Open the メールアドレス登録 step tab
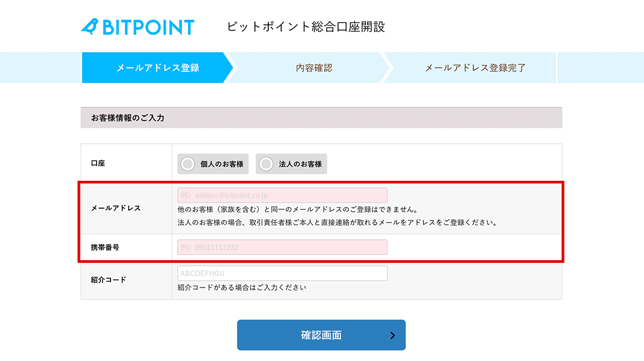Viewport: 644px width, 361px height. tap(158, 68)
